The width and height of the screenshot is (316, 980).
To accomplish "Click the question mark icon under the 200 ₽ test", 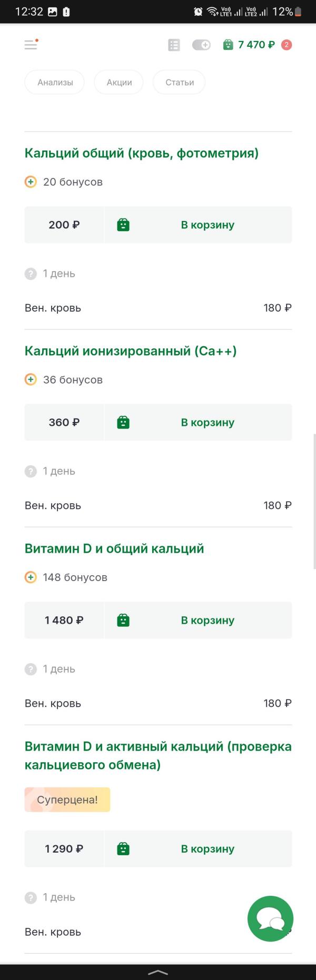I will point(31,274).
